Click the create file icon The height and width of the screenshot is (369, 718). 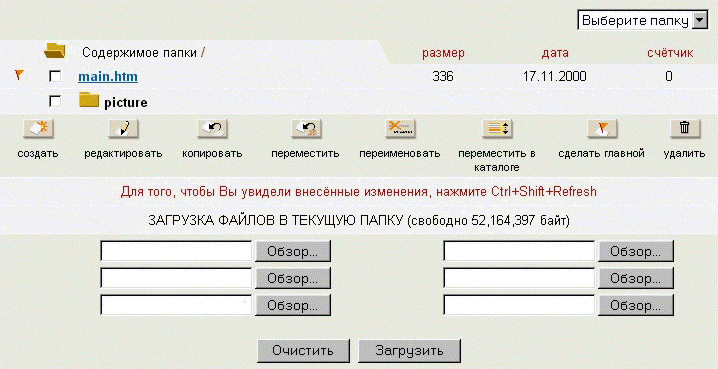point(38,129)
